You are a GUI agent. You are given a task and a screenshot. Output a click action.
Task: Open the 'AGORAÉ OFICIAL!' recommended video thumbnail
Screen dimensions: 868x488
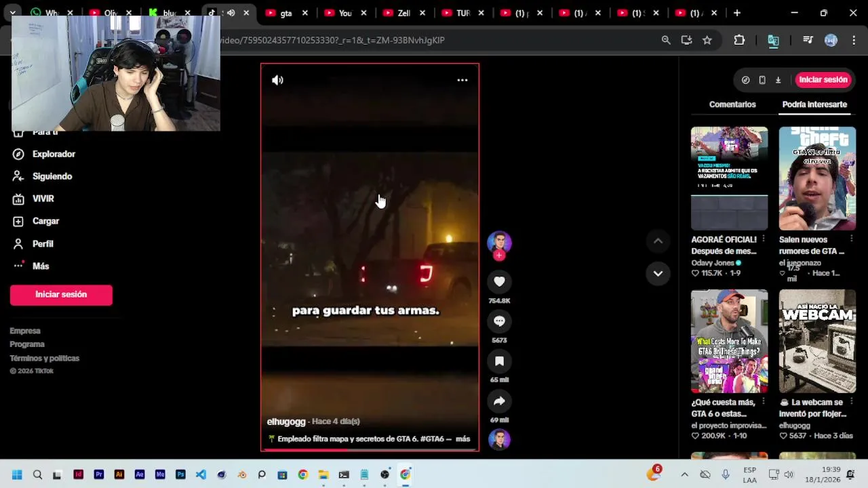pyautogui.click(x=730, y=178)
